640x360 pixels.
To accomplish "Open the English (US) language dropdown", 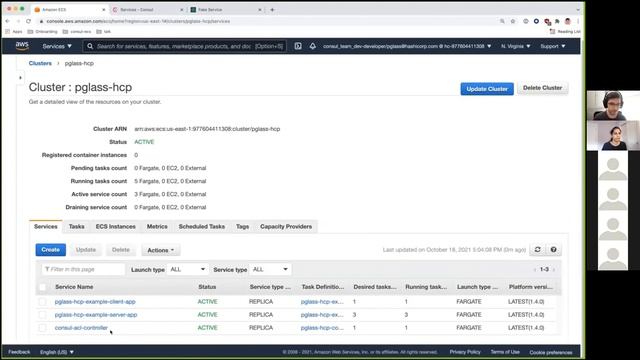I will click(57, 352).
